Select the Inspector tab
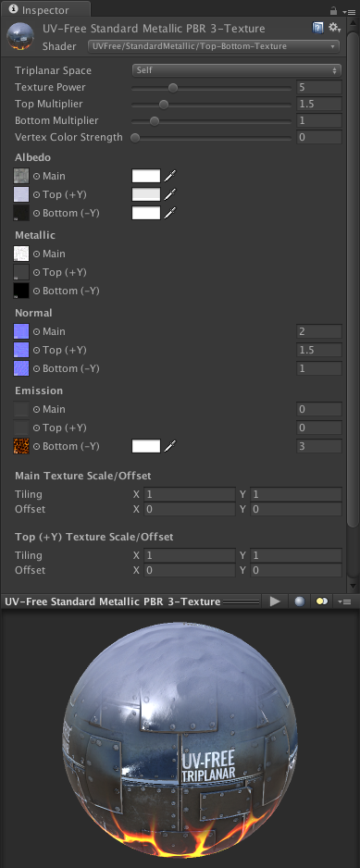 45,10
